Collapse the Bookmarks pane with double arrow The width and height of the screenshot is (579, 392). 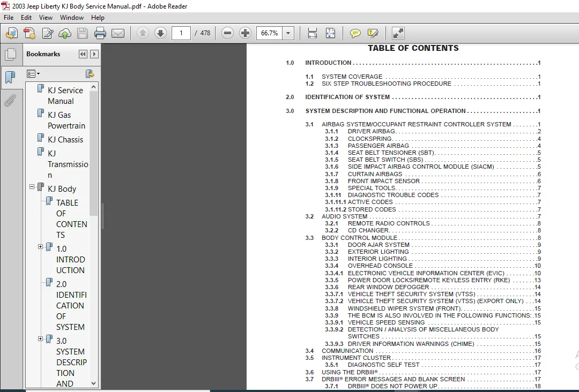click(x=83, y=54)
